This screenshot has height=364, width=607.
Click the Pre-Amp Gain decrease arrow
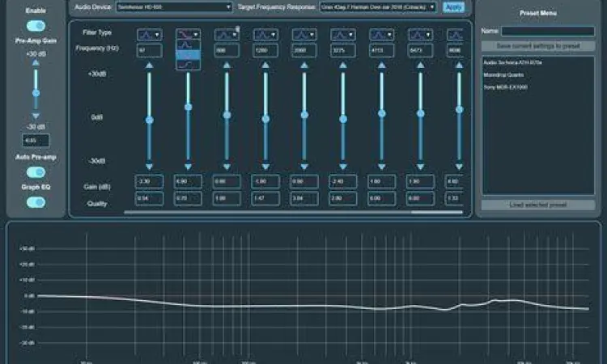[36, 116]
